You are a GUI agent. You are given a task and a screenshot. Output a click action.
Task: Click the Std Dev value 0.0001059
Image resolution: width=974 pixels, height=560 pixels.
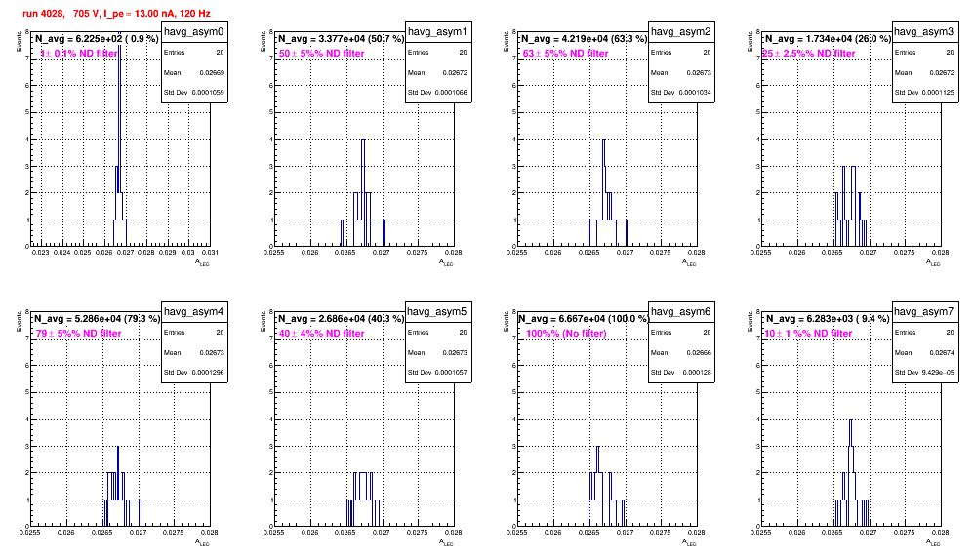coord(208,93)
